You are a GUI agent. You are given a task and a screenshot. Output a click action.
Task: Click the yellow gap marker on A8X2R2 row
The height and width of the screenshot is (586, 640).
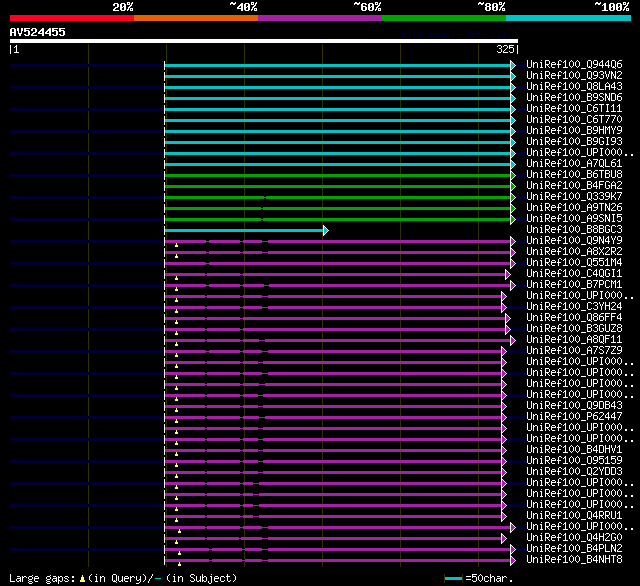click(176, 256)
